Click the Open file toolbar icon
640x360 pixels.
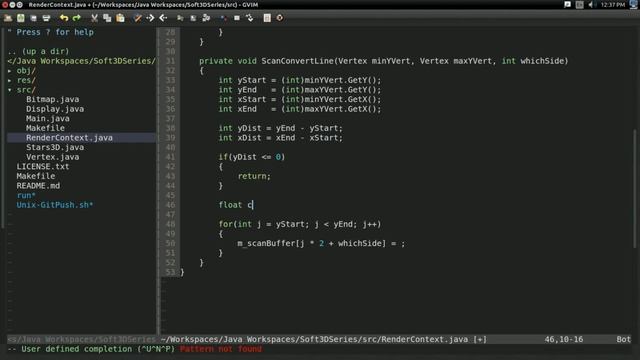tap(8, 18)
